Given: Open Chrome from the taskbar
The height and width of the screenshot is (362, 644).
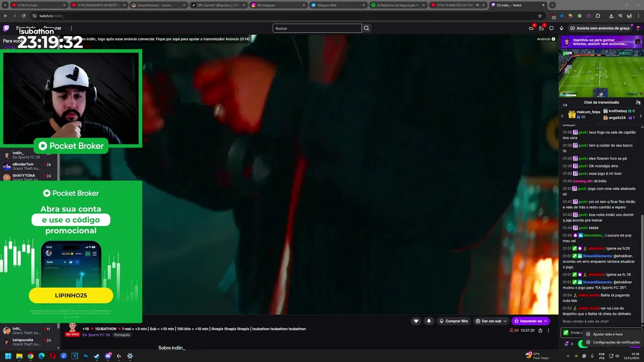Looking at the screenshot, I should coord(30,356).
